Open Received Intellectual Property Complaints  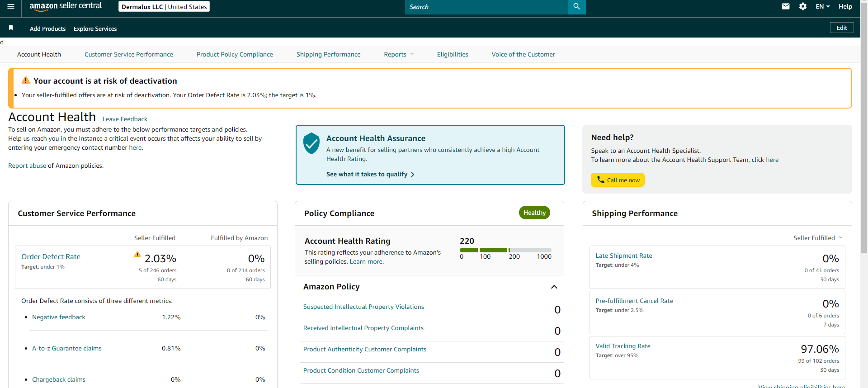(363, 328)
